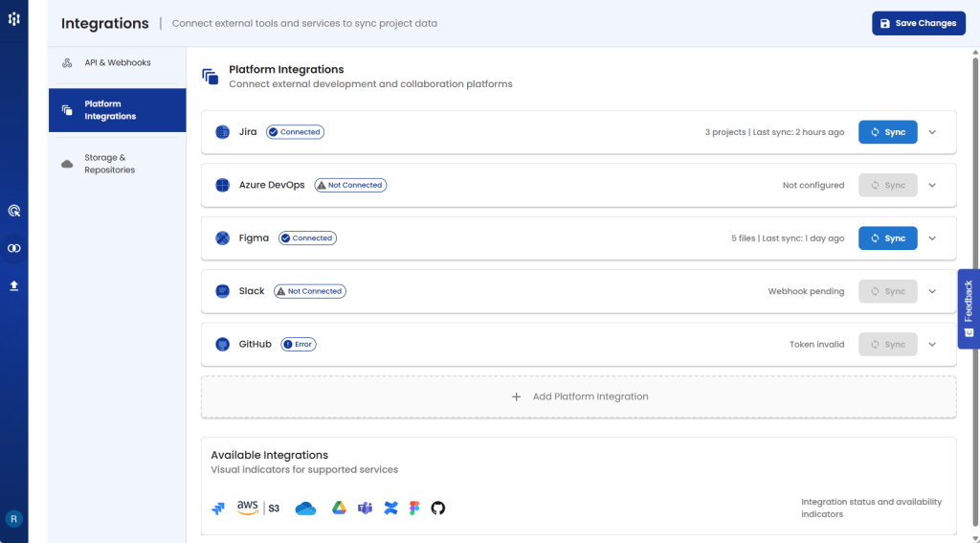This screenshot has width=980, height=543.
Task: Open the Feedback side tab
Action: (x=968, y=308)
